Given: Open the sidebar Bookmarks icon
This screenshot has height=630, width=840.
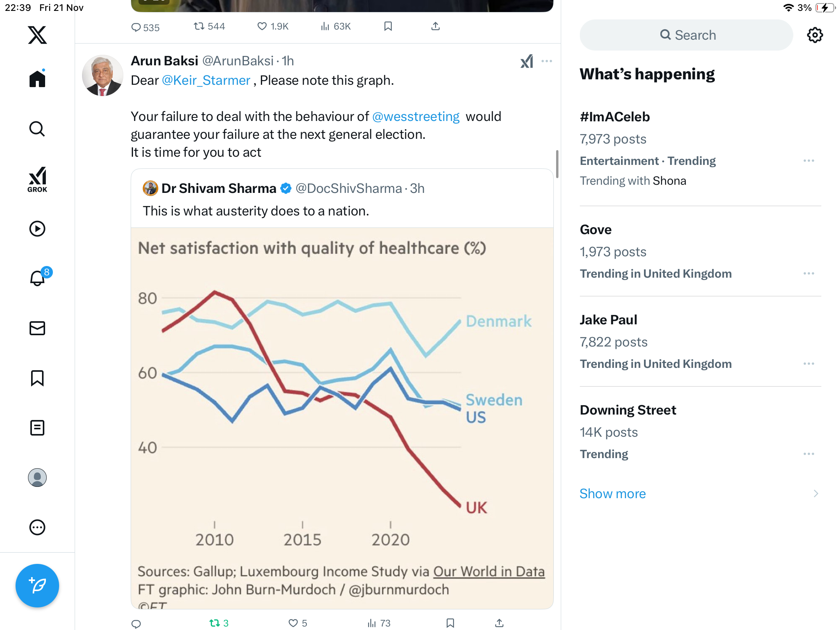Looking at the screenshot, I should (37, 378).
